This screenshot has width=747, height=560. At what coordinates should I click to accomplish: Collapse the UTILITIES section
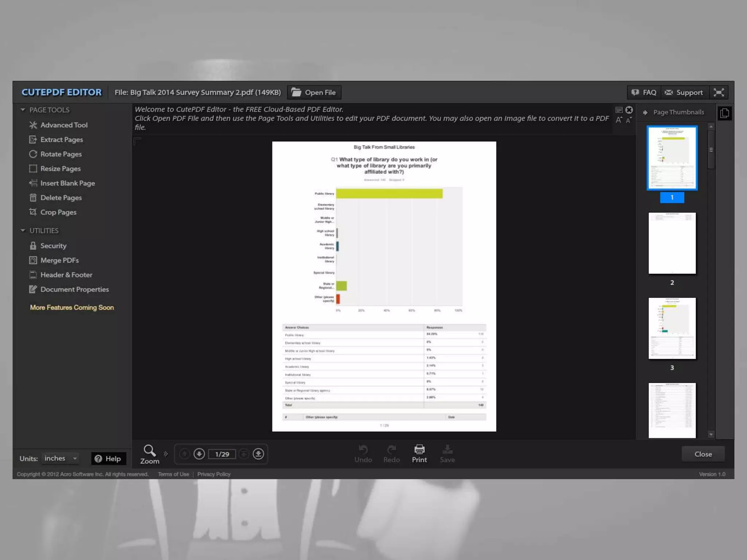(23, 230)
